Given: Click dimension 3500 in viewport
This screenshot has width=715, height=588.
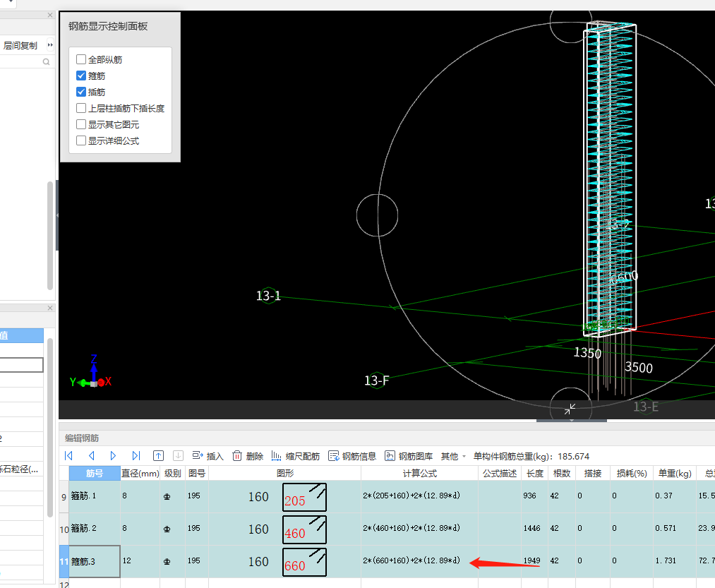Looking at the screenshot, I should coord(638,368).
